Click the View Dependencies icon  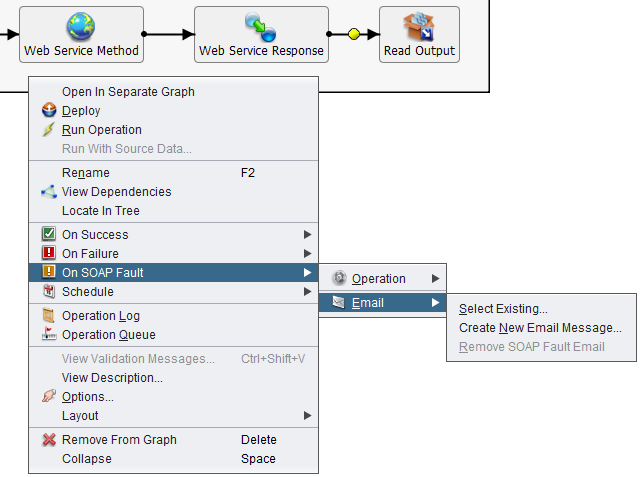(49, 192)
